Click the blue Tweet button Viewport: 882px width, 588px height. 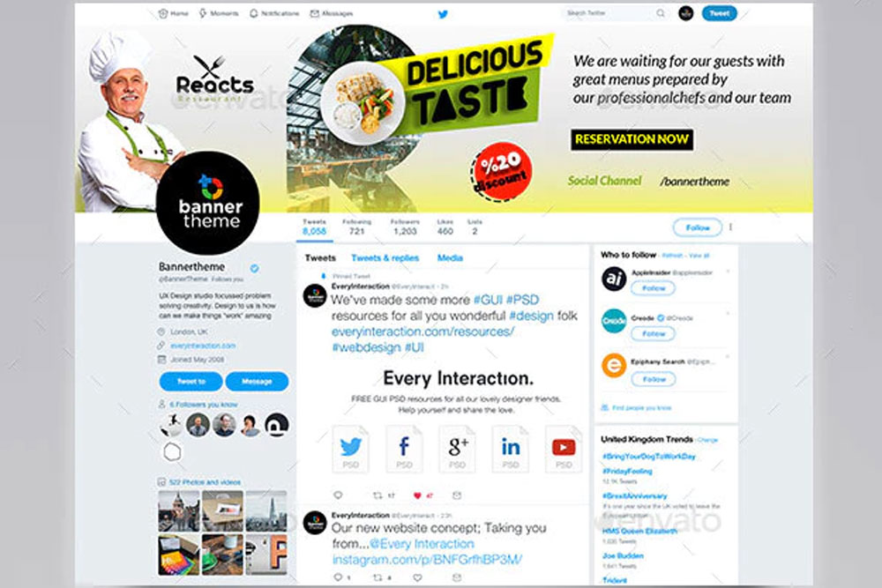(x=719, y=13)
